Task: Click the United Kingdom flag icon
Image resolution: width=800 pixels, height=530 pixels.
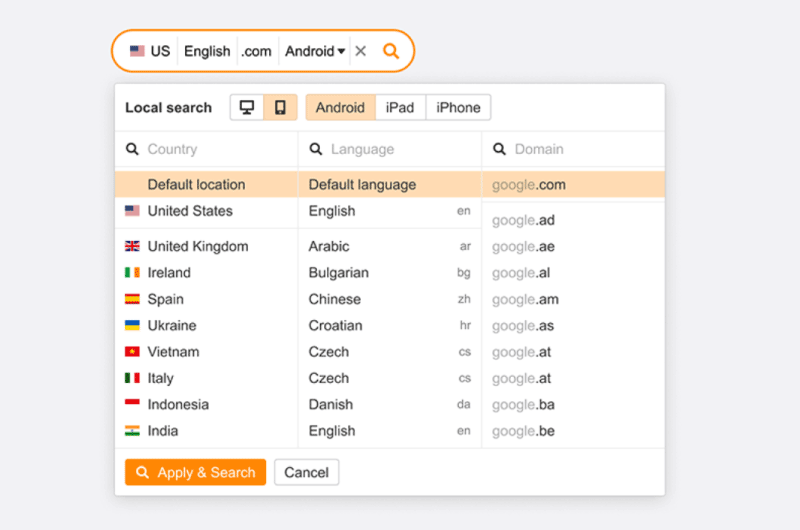Action: click(132, 246)
